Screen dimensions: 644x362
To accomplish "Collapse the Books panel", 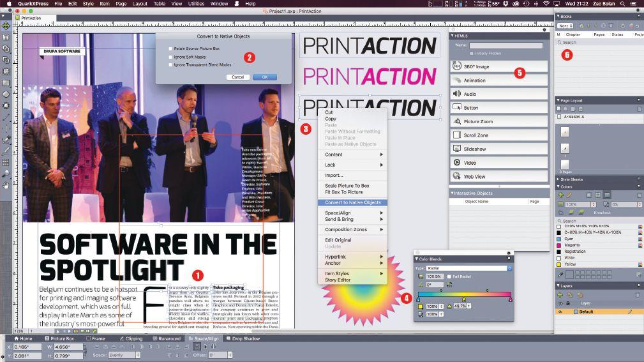I will click(x=558, y=17).
